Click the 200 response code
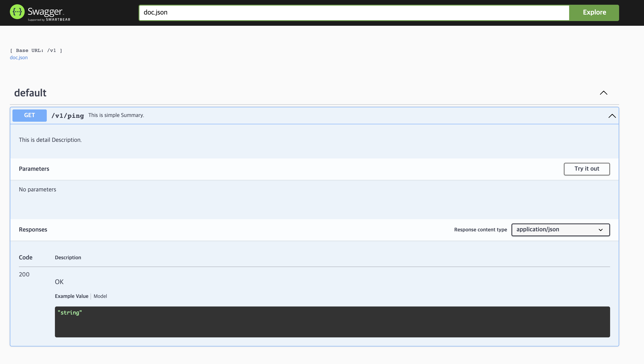The image size is (644, 364). 24,275
